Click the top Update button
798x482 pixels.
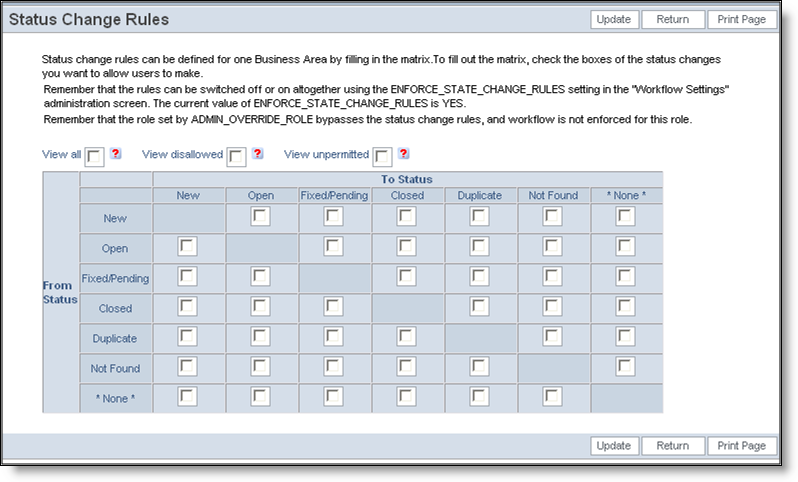[x=614, y=19]
